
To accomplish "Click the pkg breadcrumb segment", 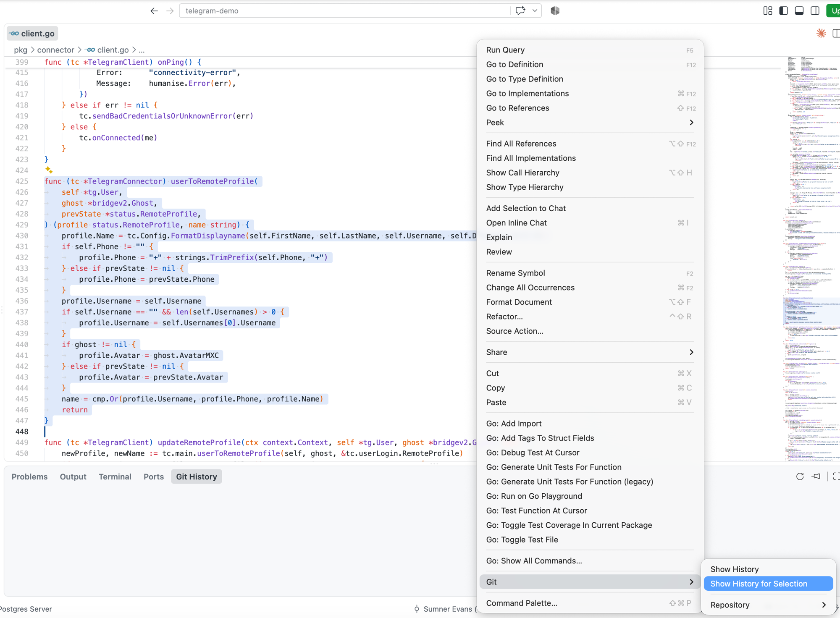I will click(21, 50).
